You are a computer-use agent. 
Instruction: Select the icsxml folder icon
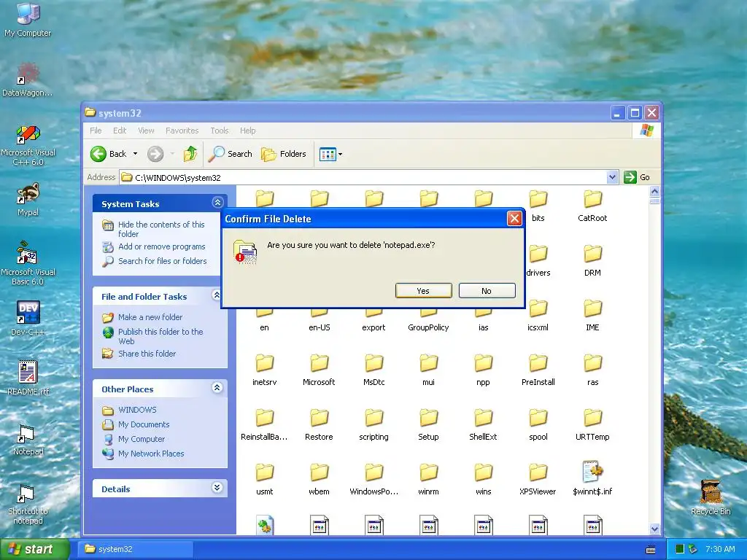coord(538,308)
